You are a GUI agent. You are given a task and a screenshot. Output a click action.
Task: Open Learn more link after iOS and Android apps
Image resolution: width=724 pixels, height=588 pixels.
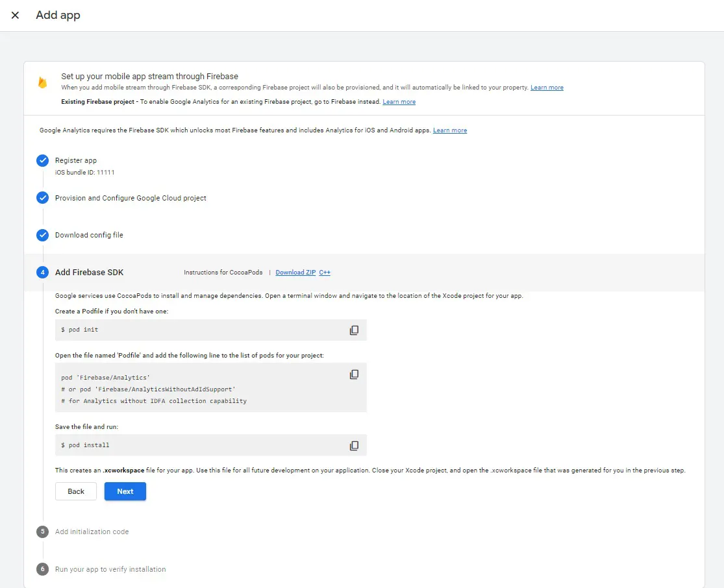tap(450, 130)
